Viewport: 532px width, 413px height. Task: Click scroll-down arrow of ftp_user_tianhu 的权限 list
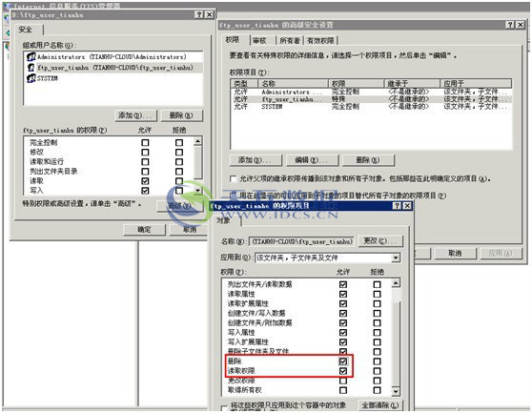pos(197,191)
